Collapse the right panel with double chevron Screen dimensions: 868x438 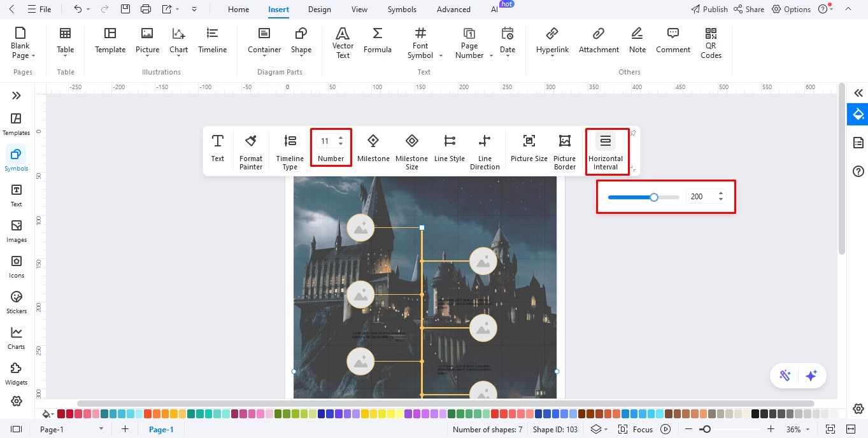[x=858, y=93]
